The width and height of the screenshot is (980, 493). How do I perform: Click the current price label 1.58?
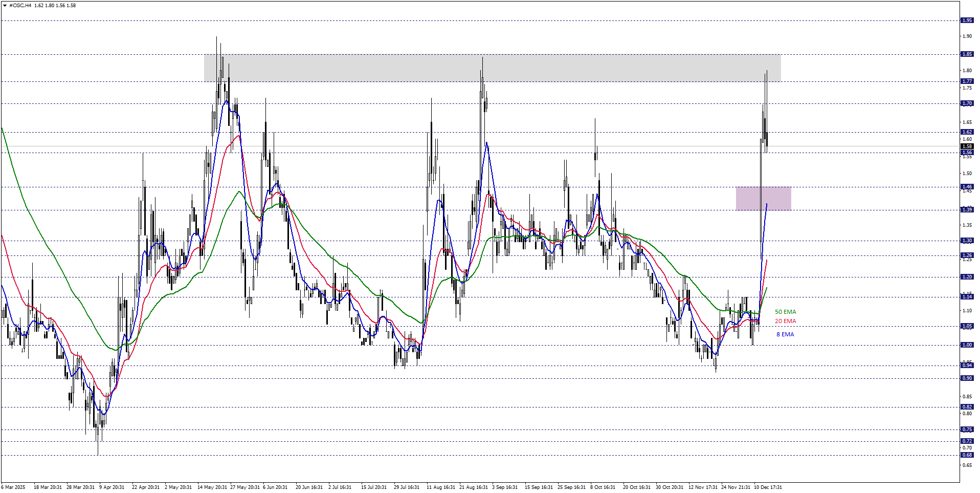click(967, 146)
